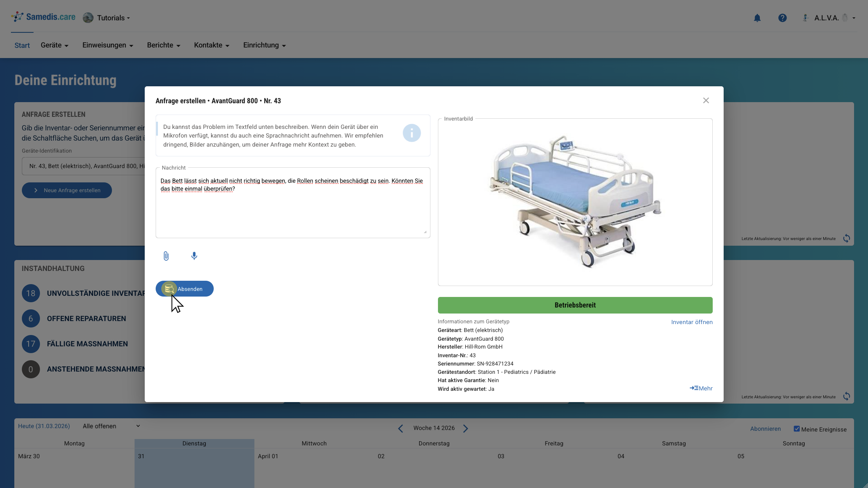Open the help question mark icon
Viewport: 868px width, 488px height.
(x=782, y=18)
